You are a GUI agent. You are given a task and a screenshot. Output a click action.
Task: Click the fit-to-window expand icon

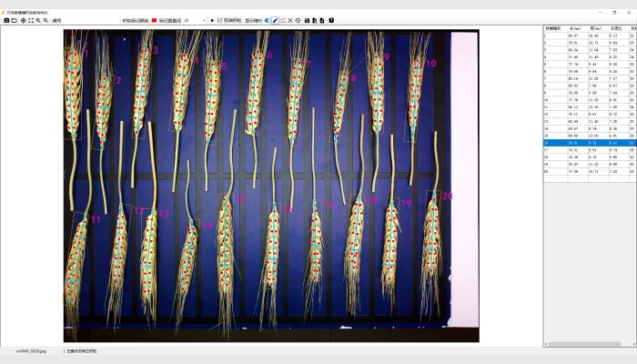tap(30, 20)
